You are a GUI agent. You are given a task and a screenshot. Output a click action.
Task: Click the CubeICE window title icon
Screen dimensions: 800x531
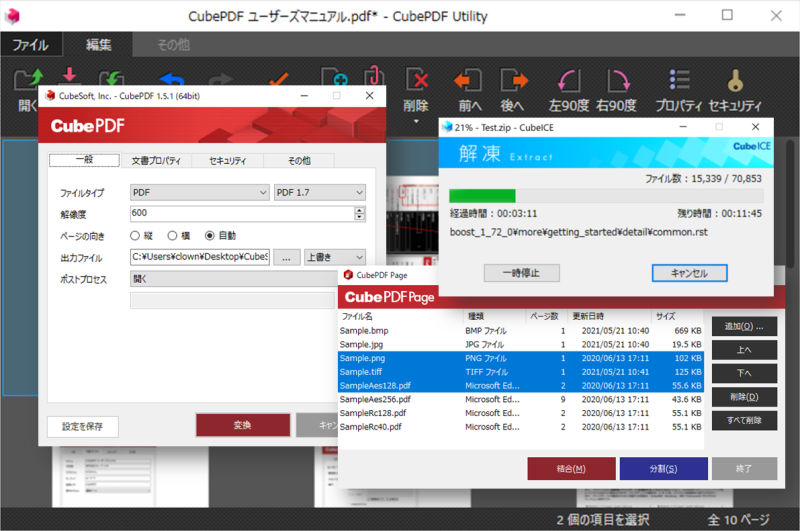[447, 127]
